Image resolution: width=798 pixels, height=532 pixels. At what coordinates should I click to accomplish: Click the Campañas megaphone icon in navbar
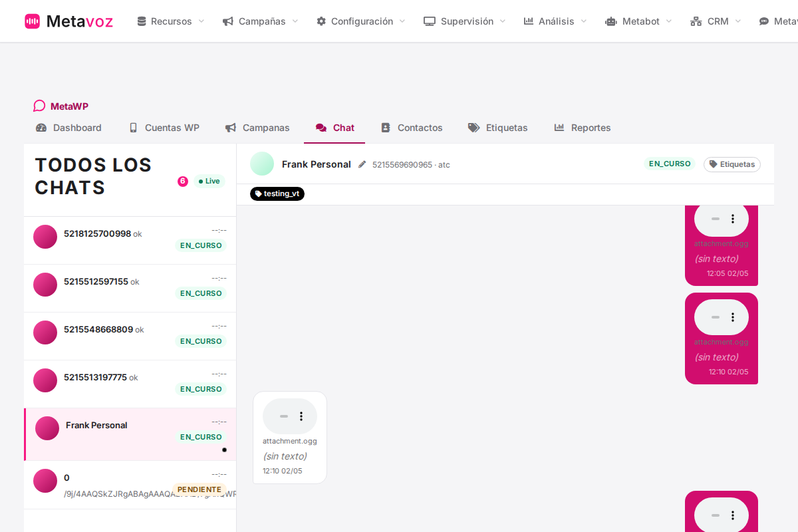(x=228, y=21)
